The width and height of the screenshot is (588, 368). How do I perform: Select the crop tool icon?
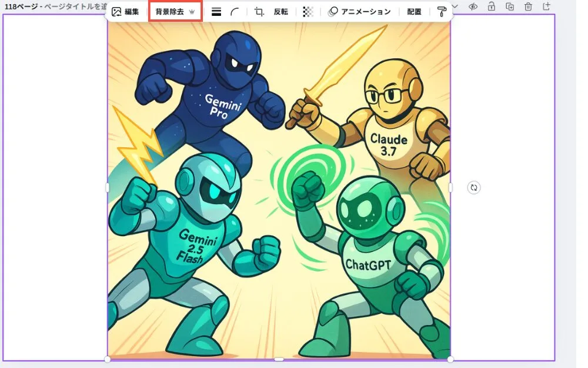click(x=259, y=12)
